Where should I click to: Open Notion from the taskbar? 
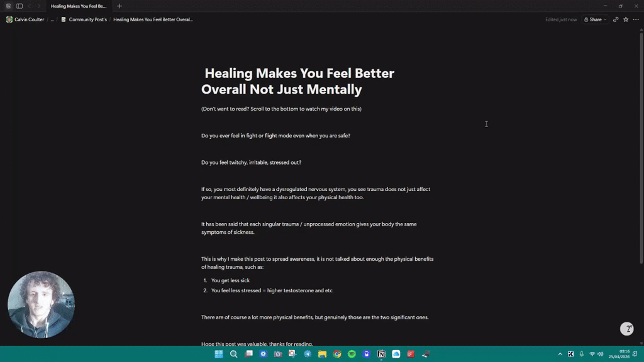click(380, 354)
